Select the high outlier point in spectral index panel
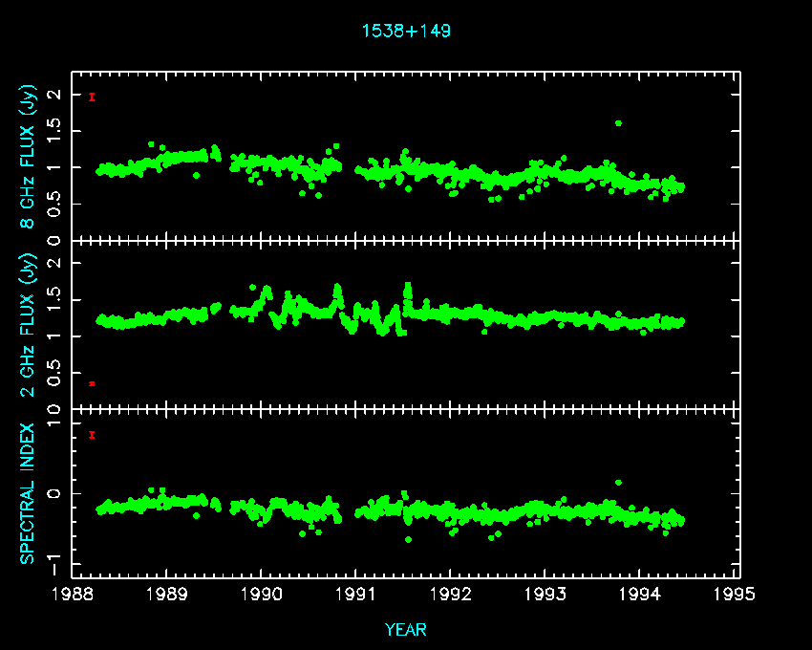 [619, 483]
